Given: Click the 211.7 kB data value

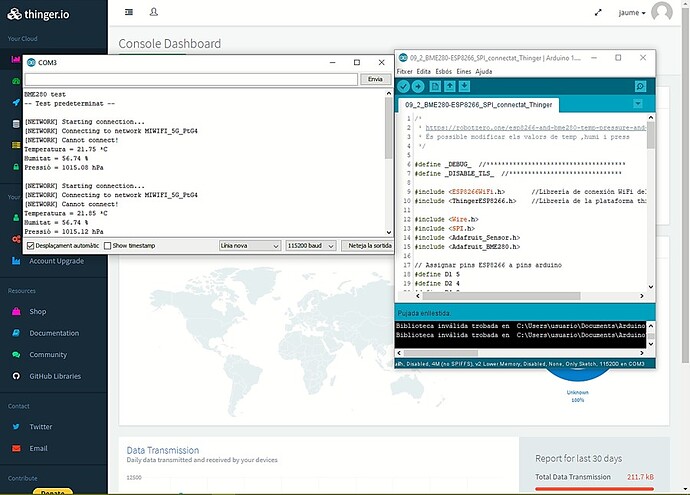Looking at the screenshot, I should [x=640, y=477].
